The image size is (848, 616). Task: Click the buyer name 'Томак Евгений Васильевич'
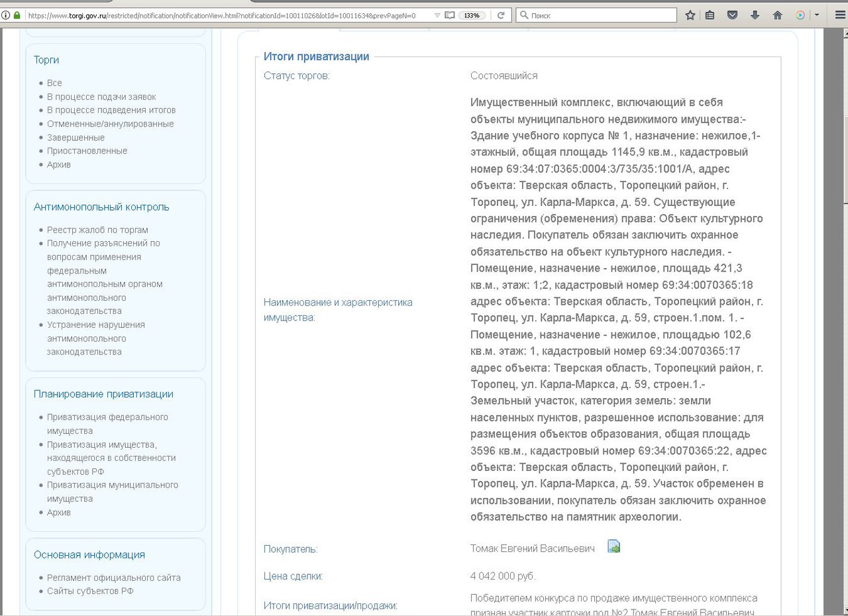click(x=533, y=548)
